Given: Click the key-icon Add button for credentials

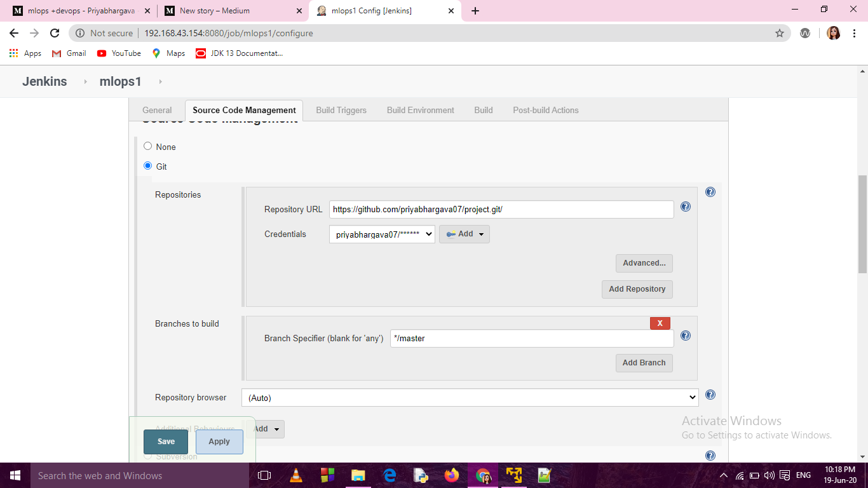Looking at the screenshot, I should (x=465, y=234).
